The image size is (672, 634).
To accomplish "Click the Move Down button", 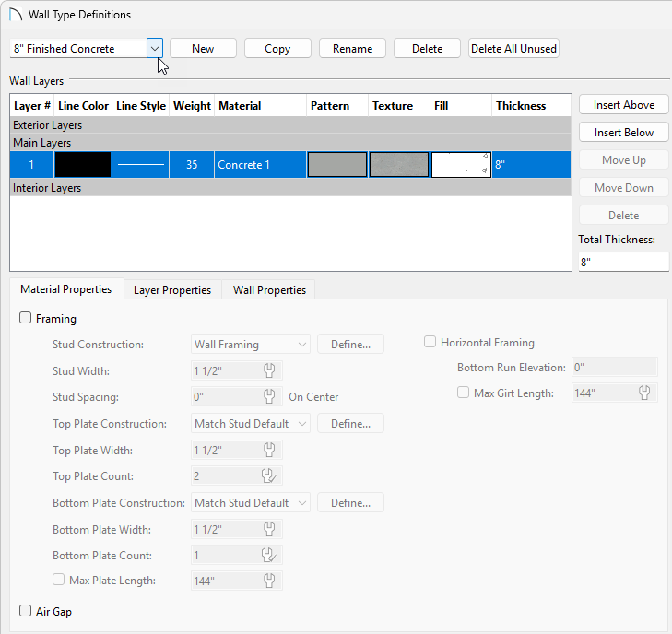I will (623, 188).
